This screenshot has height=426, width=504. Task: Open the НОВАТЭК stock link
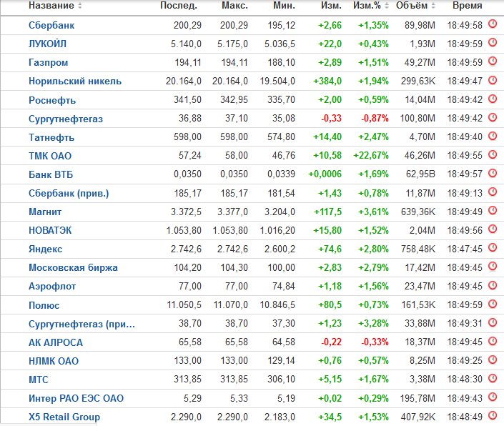tap(50, 230)
